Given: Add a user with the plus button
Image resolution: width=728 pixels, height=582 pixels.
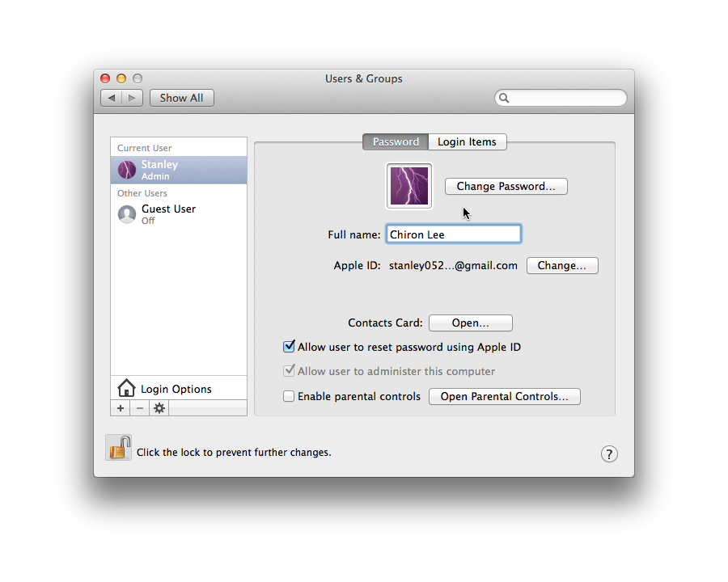Looking at the screenshot, I should pos(121,408).
